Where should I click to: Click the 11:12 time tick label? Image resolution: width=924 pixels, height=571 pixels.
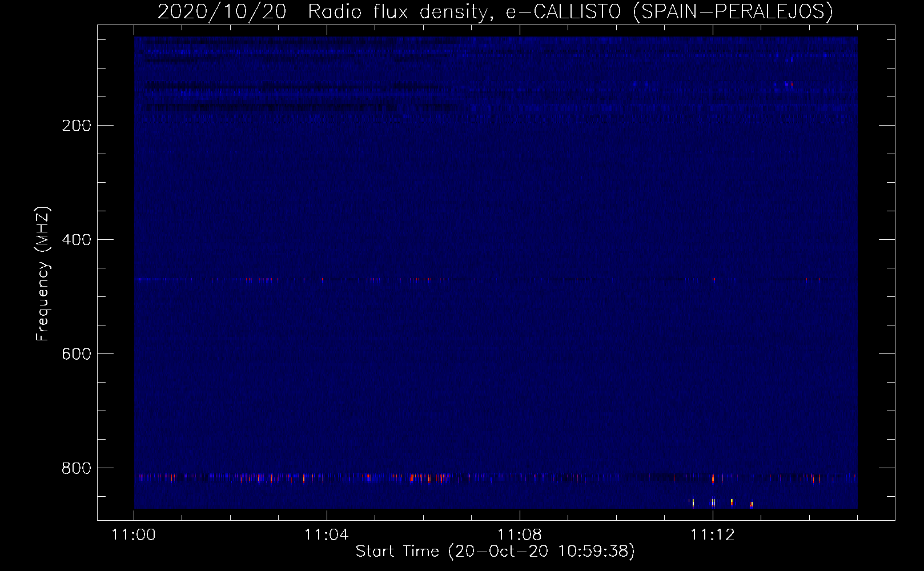point(713,535)
